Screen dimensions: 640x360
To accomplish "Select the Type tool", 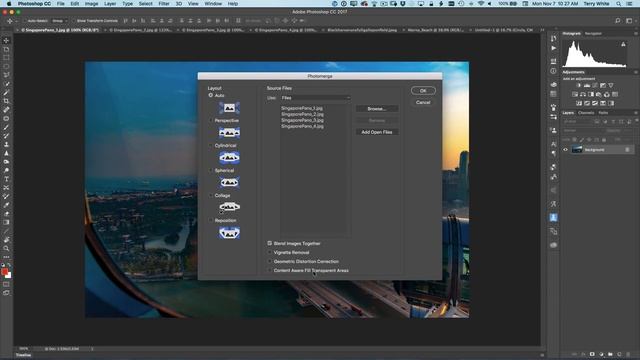I will [6, 179].
